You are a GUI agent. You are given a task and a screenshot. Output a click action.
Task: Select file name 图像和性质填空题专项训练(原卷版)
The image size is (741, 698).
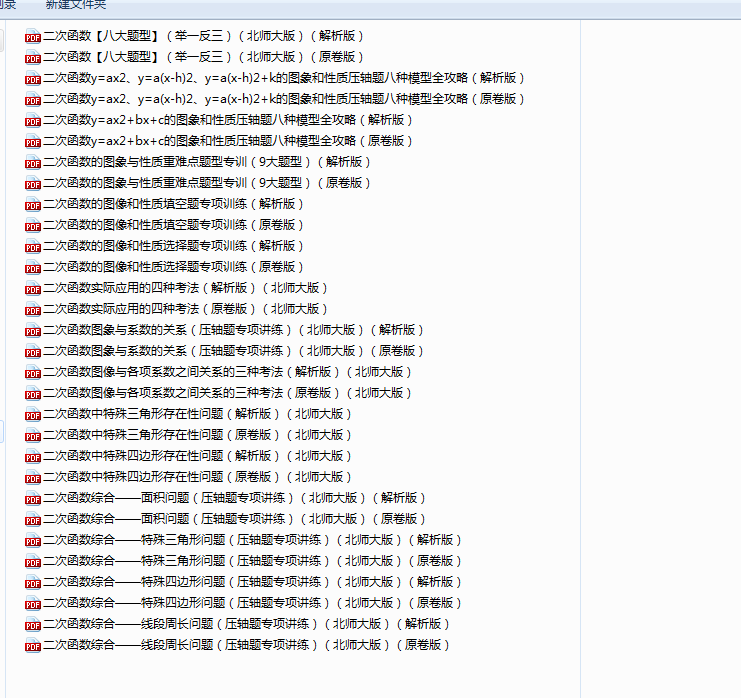[x=173, y=225]
